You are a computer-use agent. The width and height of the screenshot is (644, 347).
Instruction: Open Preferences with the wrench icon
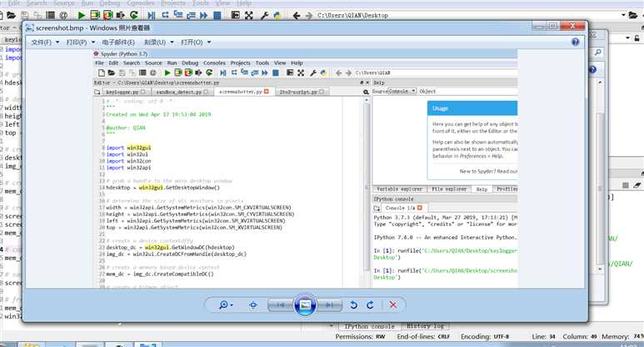264,16
